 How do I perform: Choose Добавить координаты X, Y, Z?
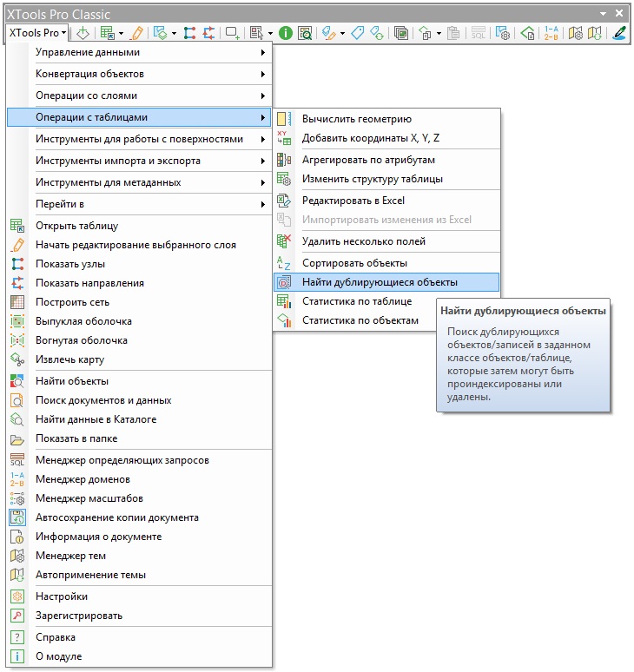[386, 138]
